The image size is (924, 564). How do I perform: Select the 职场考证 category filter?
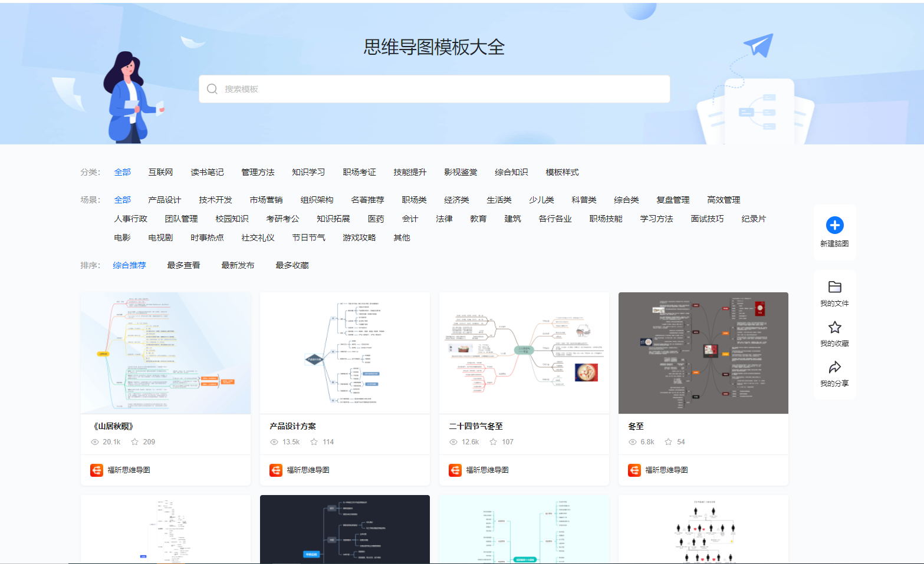click(x=360, y=172)
